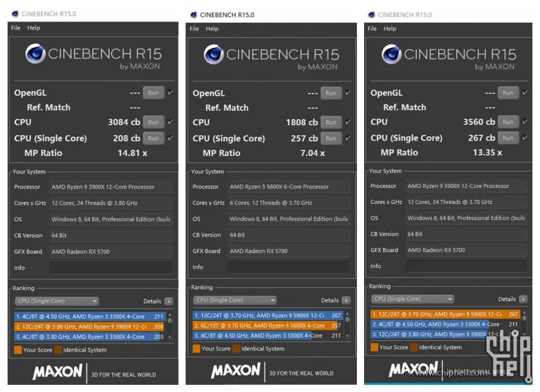Click Cinebench title icon of middle window
540x392 pixels.
point(194,15)
